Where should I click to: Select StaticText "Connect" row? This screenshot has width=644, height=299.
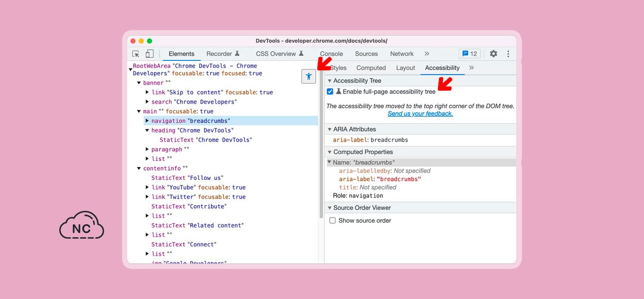184,244
